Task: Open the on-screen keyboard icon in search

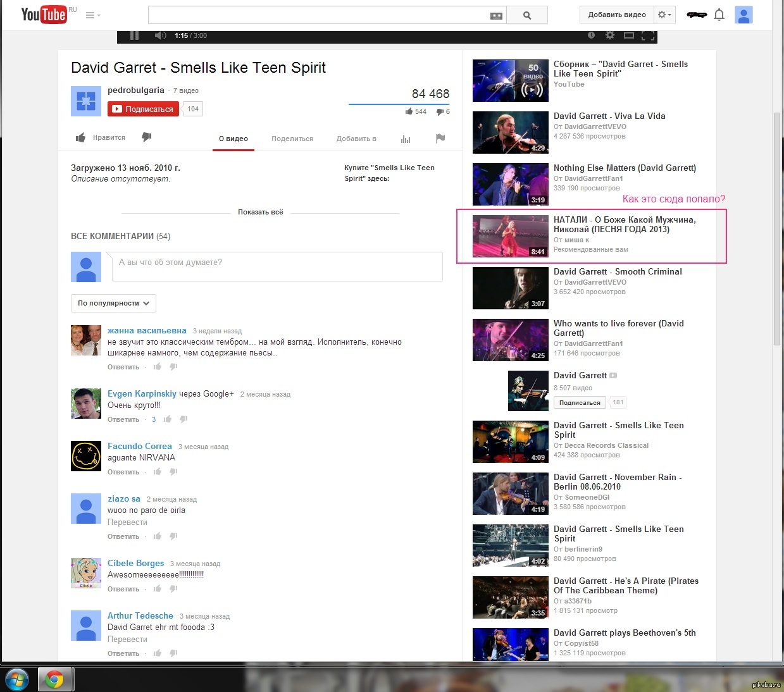Action: click(x=497, y=16)
